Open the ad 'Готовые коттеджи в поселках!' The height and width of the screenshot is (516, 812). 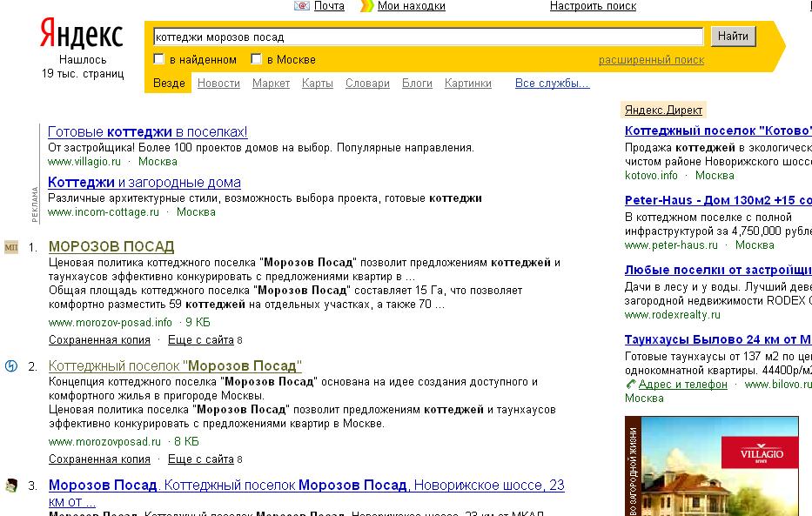(x=148, y=132)
